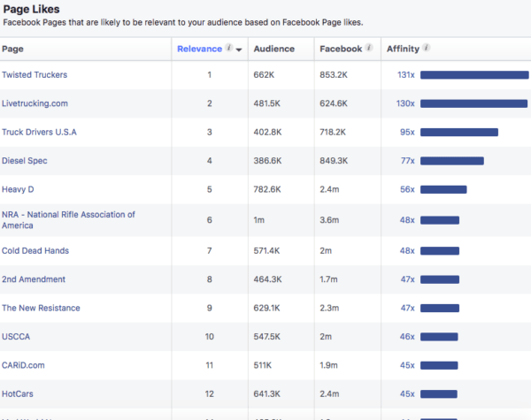Click the 46x affinity value for USCCA

[x=407, y=337]
